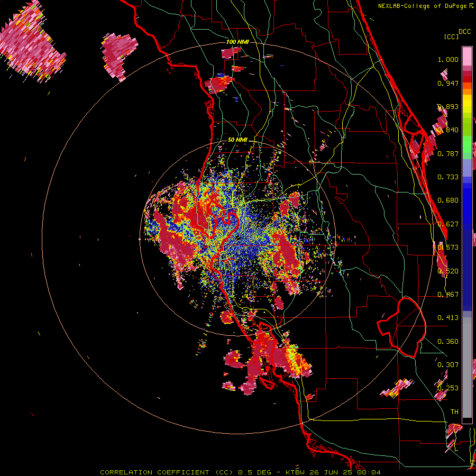The height and width of the screenshot is (476, 476).
Task: Click the 0.947 color scale value
Action: click(x=448, y=83)
